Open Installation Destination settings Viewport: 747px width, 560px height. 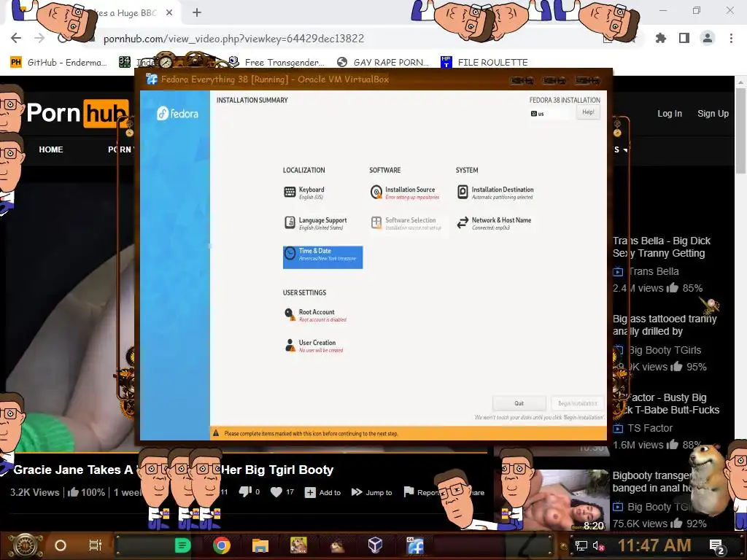point(495,192)
